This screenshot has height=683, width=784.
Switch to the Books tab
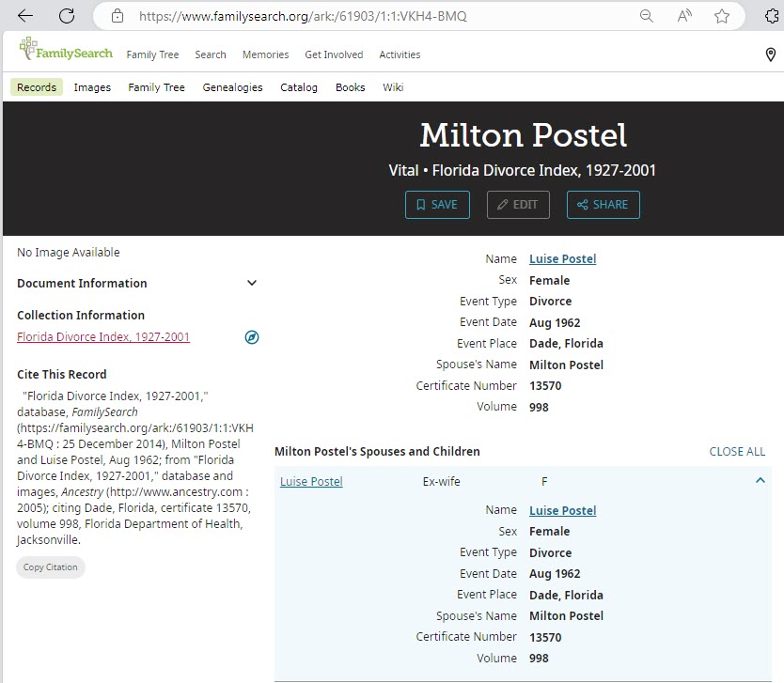[x=351, y=87]
